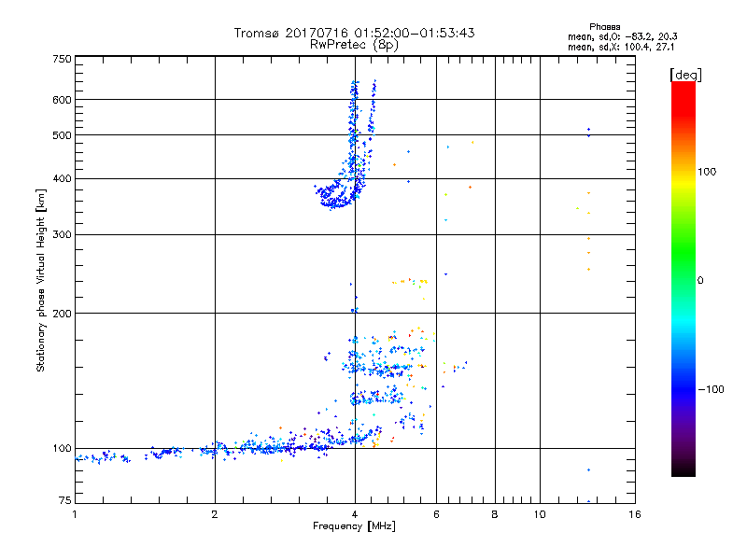Click the 'Frequency [MHz]' x-axis label
Screen dimensions: 747x560
pos(354,526)
